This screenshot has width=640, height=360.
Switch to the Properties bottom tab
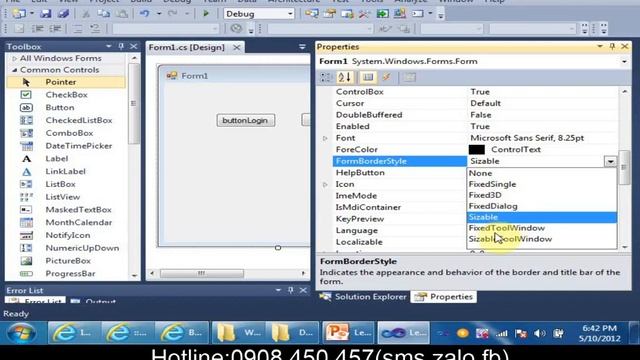click(444, 297)
